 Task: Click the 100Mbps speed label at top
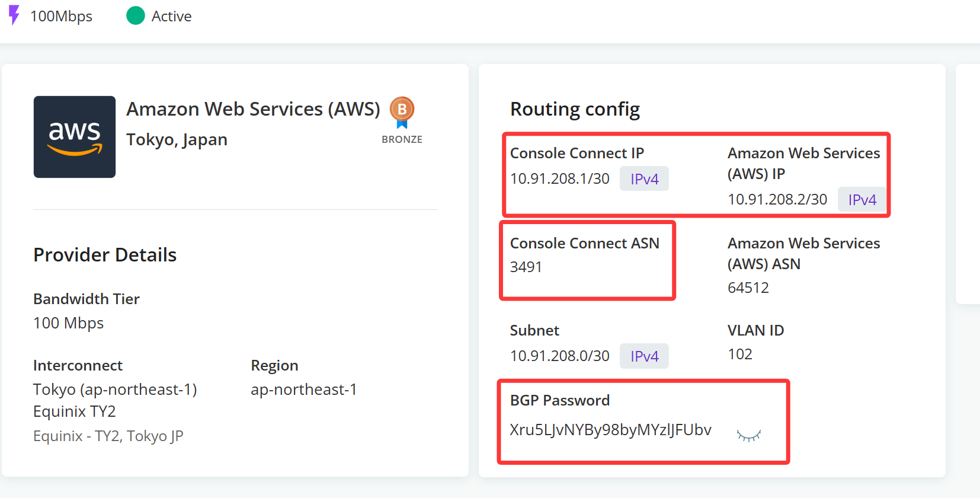click(x=61, y=16)
